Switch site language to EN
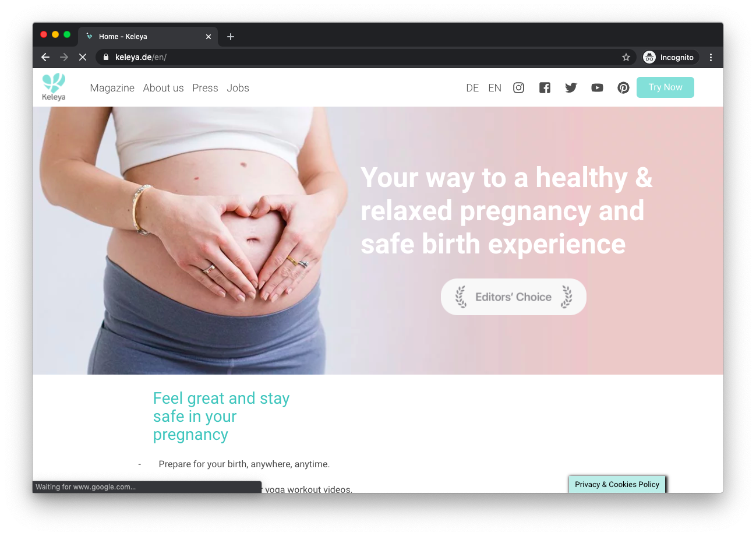 (x=494, y=88)
